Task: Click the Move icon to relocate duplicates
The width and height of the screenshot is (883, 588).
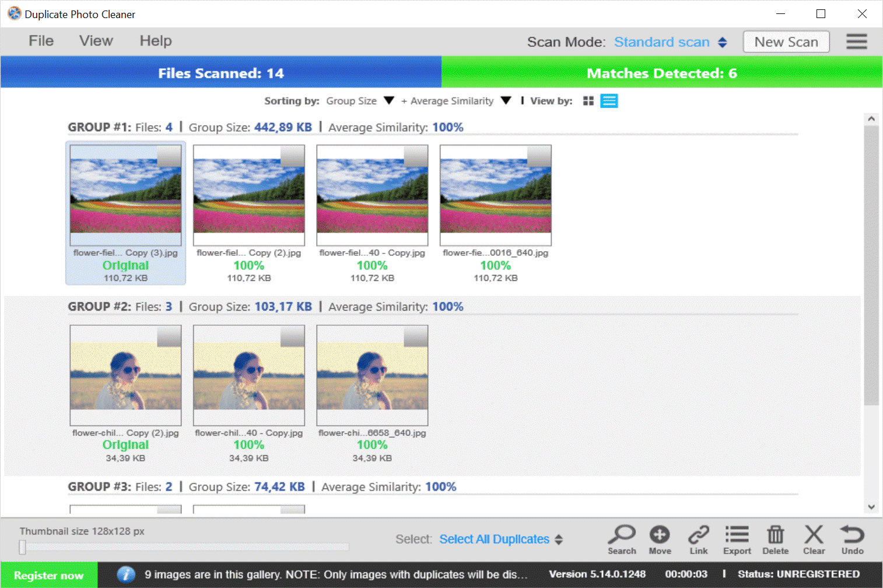Action: click(660, 539)
